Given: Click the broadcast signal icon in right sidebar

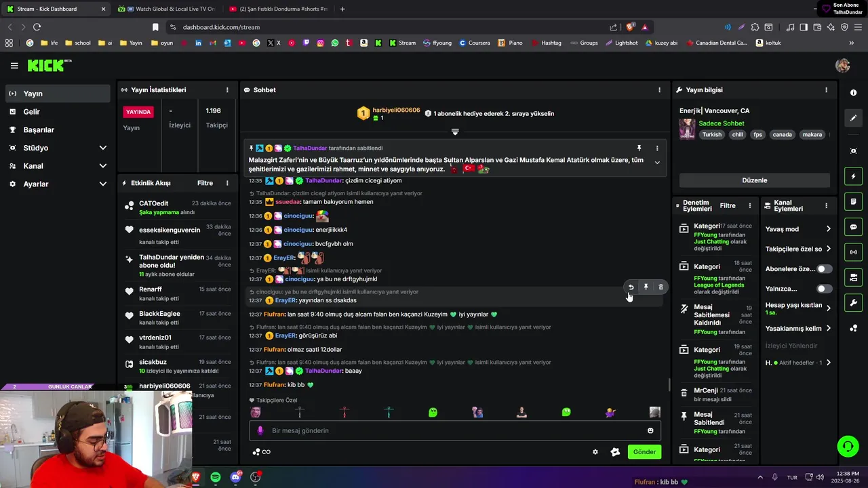Looking at the screenshot, I should pos(853,252).
